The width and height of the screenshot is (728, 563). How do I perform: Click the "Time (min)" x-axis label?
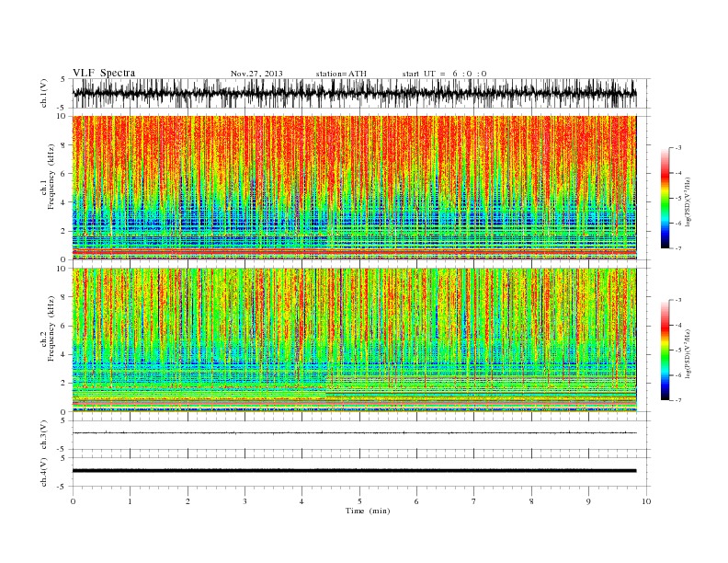click(368, 511)
